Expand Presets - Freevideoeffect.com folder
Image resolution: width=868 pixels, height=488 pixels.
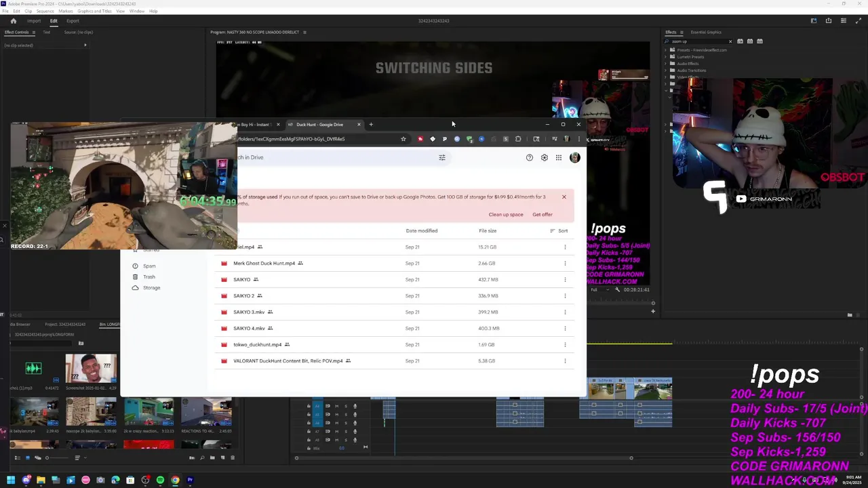click(x=665, y=50)
